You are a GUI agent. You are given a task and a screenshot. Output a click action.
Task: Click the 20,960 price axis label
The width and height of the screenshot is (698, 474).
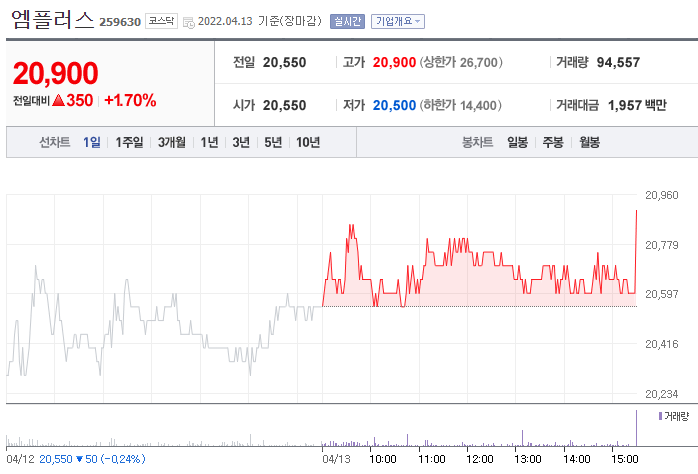point(662,195)
